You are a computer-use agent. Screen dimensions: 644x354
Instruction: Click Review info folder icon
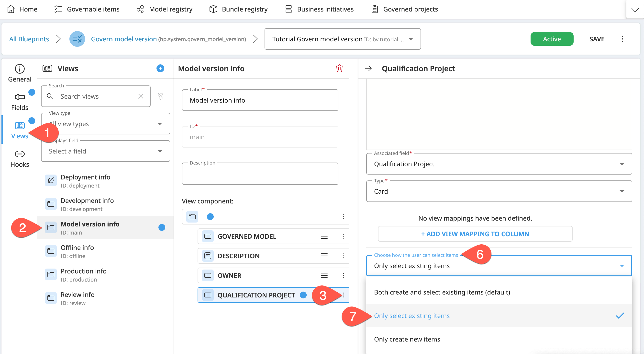[51, 298]
